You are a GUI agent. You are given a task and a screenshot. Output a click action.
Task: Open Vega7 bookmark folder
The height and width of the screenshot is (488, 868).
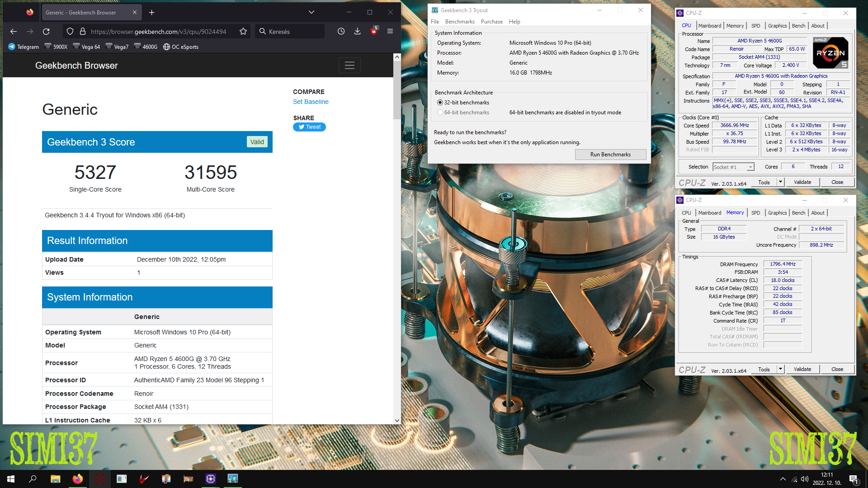117,47
